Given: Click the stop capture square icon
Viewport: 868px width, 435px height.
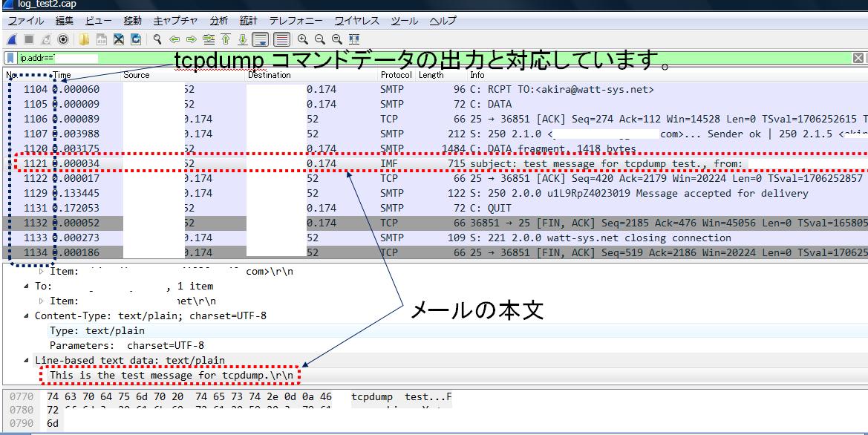Looking at the screenshot, I should [29, 39].
